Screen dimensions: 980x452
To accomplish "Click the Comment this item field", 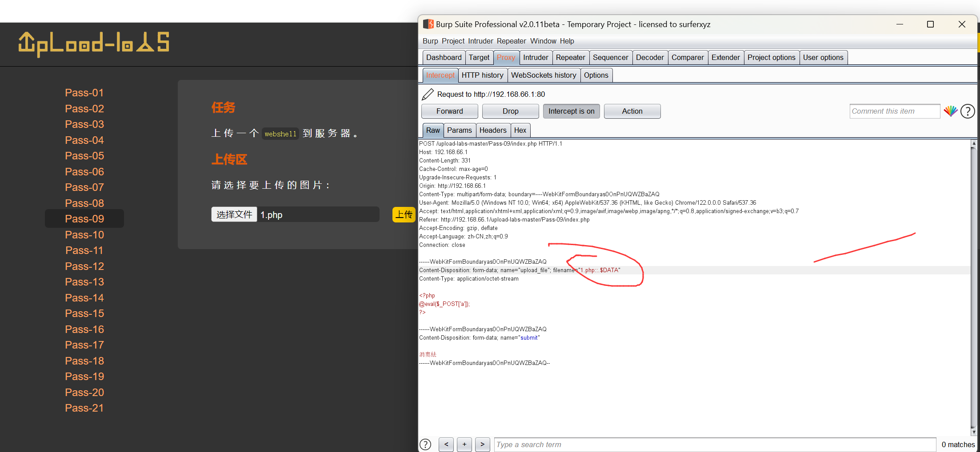I will (x=895, y=111).
